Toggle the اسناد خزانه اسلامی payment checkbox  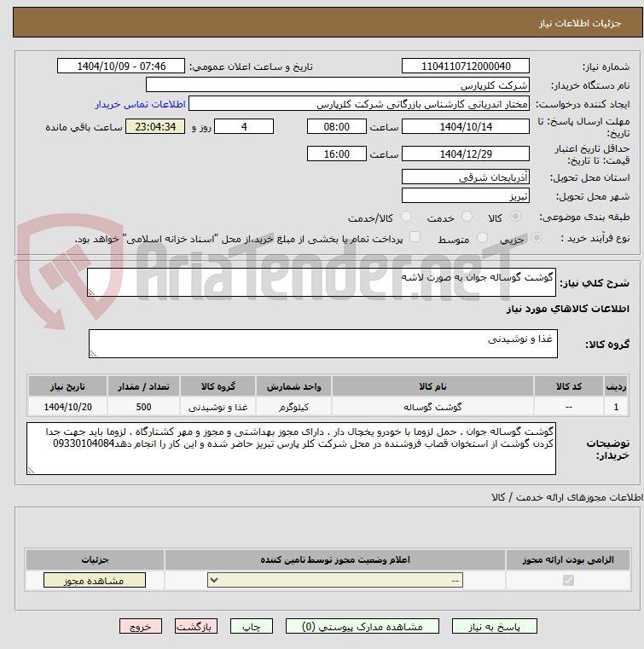tap(415, 237)
